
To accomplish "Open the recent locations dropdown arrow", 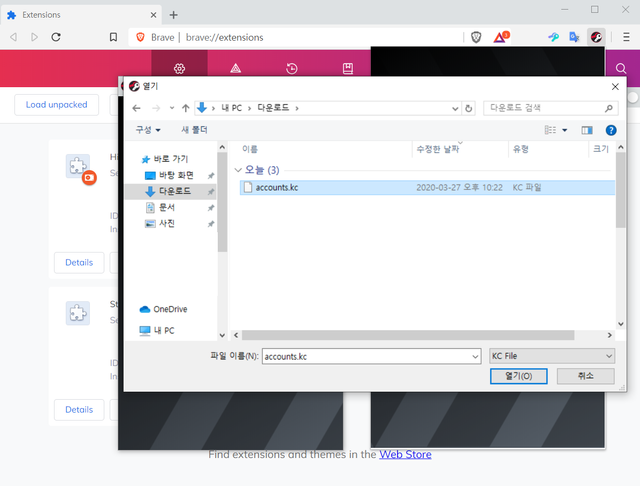I will click(172, 108).
